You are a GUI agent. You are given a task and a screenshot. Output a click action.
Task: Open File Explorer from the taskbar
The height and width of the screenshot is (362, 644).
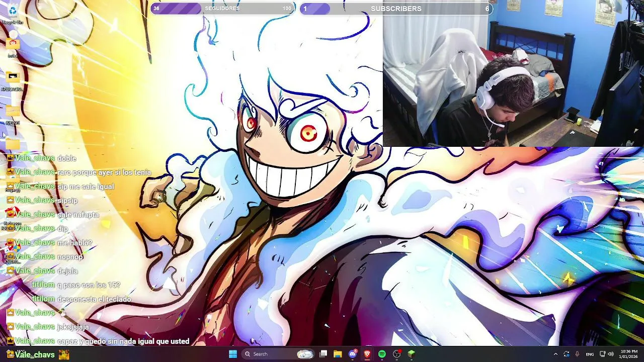(x=338, y=354)
